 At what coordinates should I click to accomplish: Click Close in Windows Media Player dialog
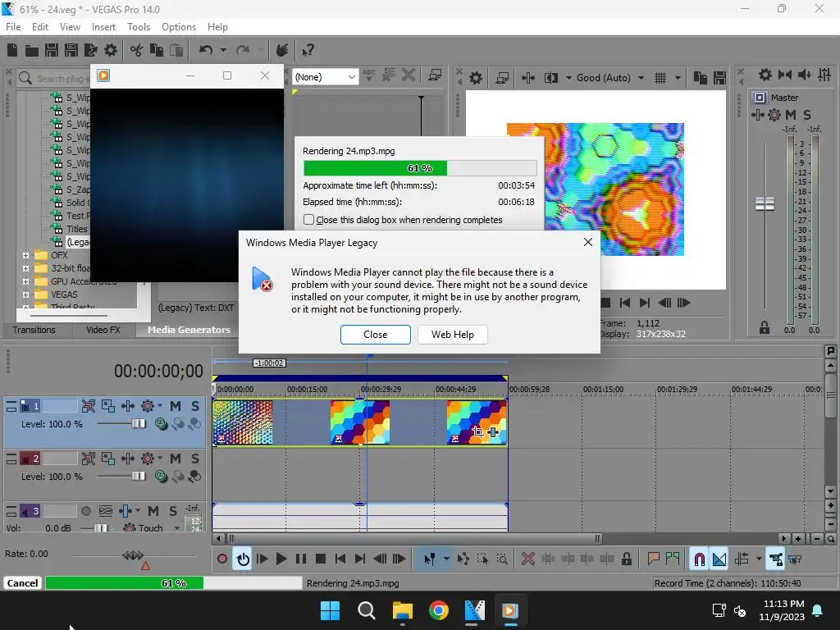click(375, 335)
